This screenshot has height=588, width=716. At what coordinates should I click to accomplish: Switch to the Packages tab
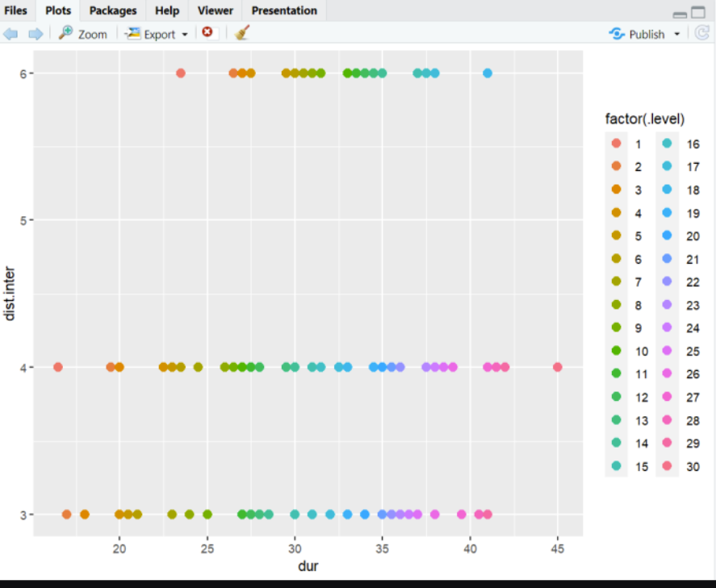click(x=113, y=10)
